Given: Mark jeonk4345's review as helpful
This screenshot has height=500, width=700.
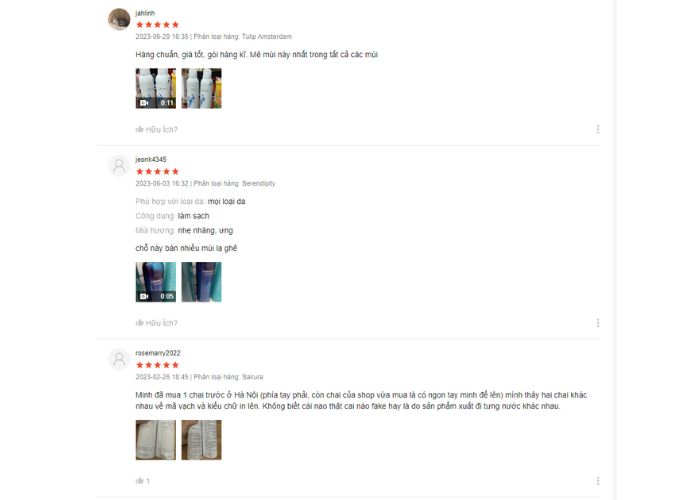Looking at the screenshot, I should pos(156,323).
